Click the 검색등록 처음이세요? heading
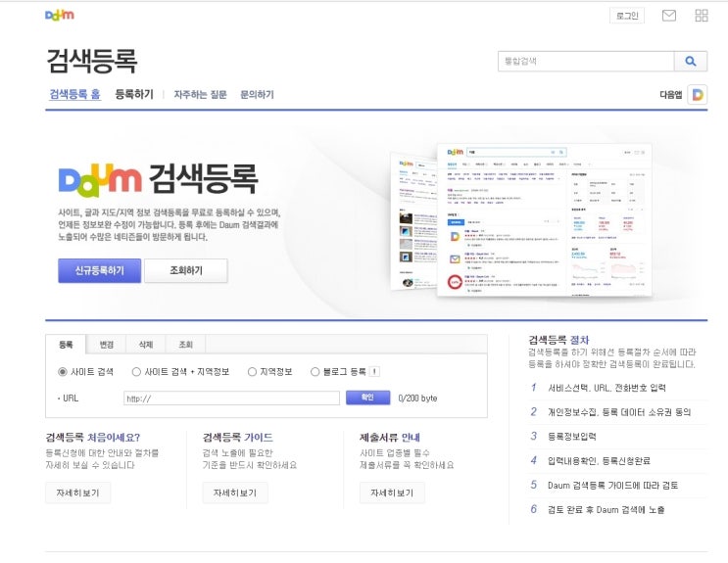Image resolution: width=728 pixels, height=563 pixels. click(x=93, y=438)
